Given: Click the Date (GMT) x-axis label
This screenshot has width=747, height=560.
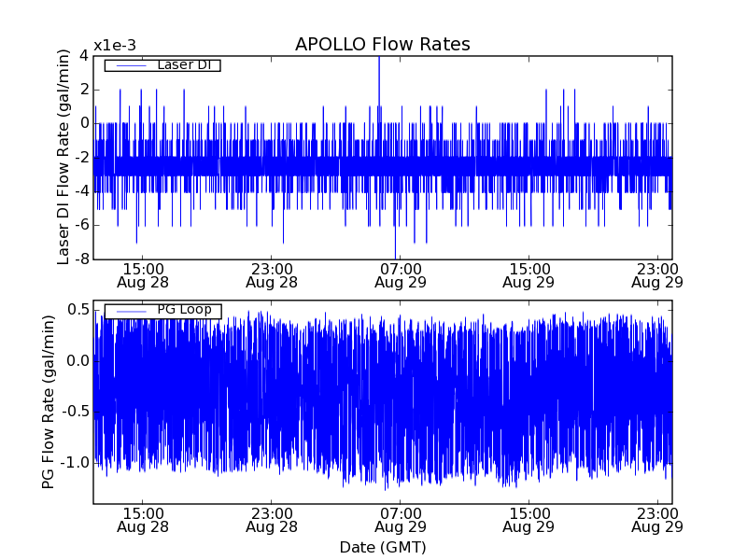Looking at the screenshot, I should tap(382, 547).
